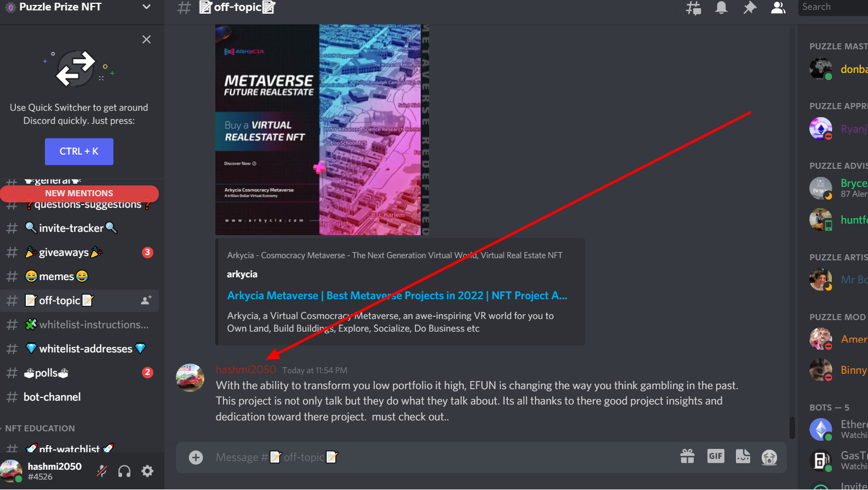Open notification settings bell icon
868x490 pixels.
[721, 8]
